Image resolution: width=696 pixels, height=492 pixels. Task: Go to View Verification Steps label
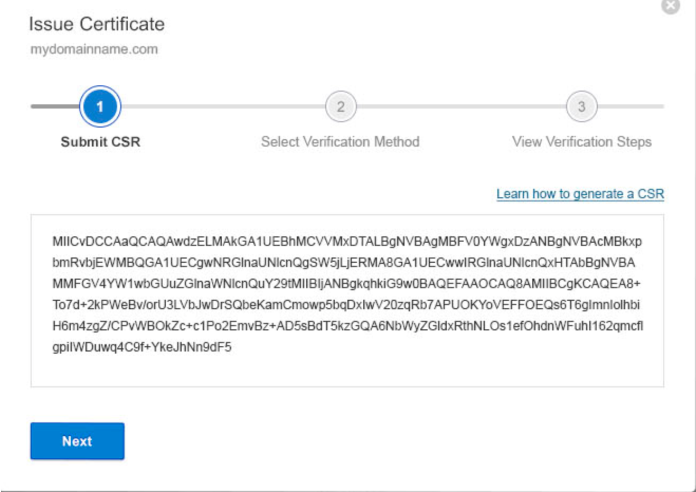[x=582, y=142]
